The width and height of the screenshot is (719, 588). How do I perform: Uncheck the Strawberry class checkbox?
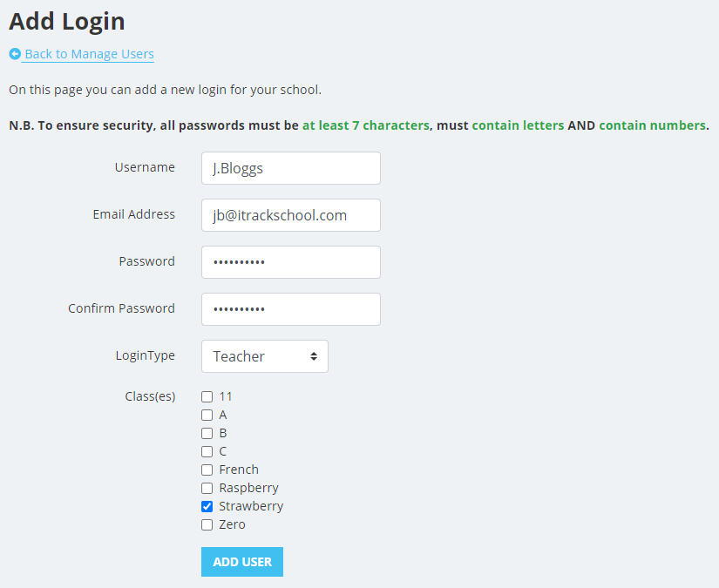click(207, 506)
